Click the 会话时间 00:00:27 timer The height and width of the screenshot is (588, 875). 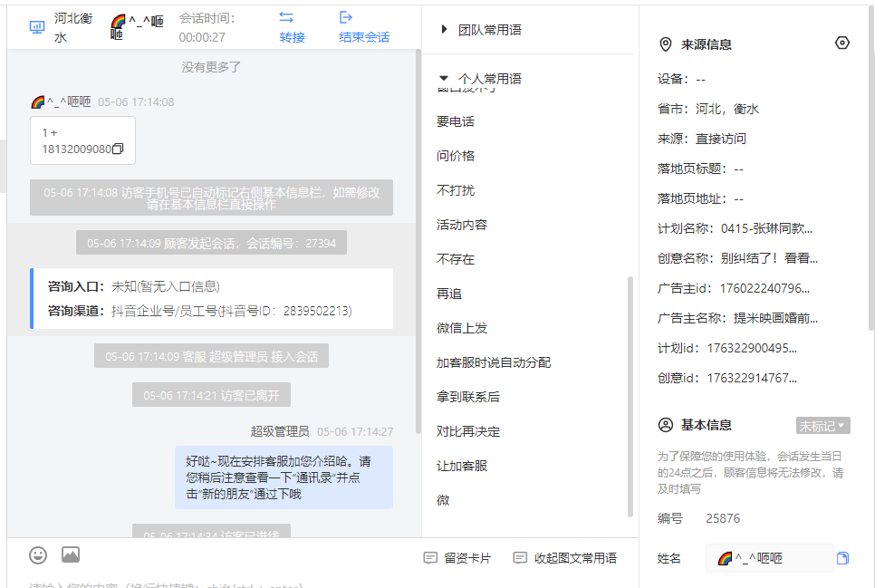pyautogui.click(x=207, y=27)
